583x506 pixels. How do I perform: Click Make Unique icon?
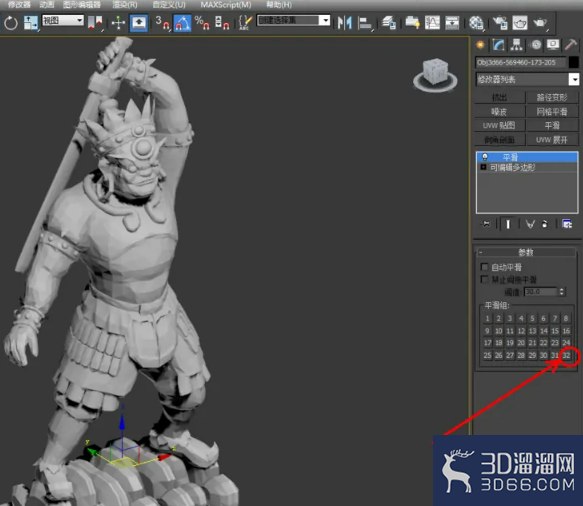pos(530,224)
